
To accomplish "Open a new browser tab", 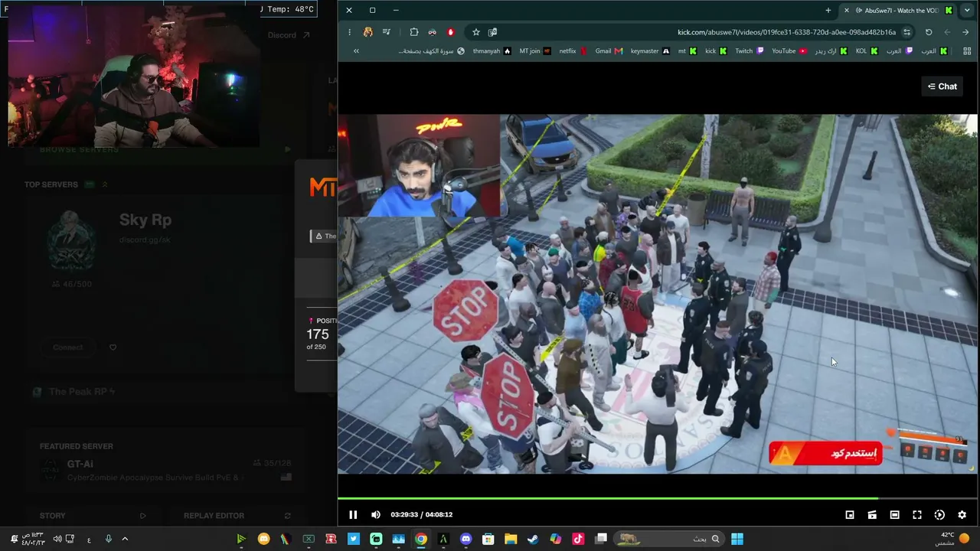I will (828, 10).
